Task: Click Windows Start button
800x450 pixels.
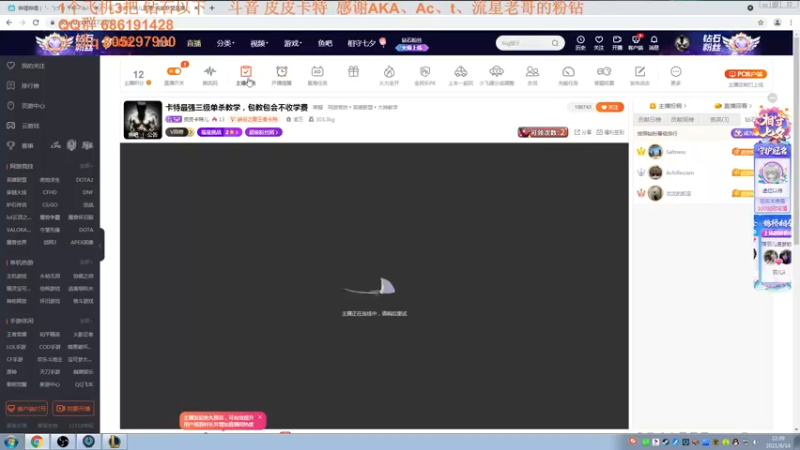Action: coord(11,441)
